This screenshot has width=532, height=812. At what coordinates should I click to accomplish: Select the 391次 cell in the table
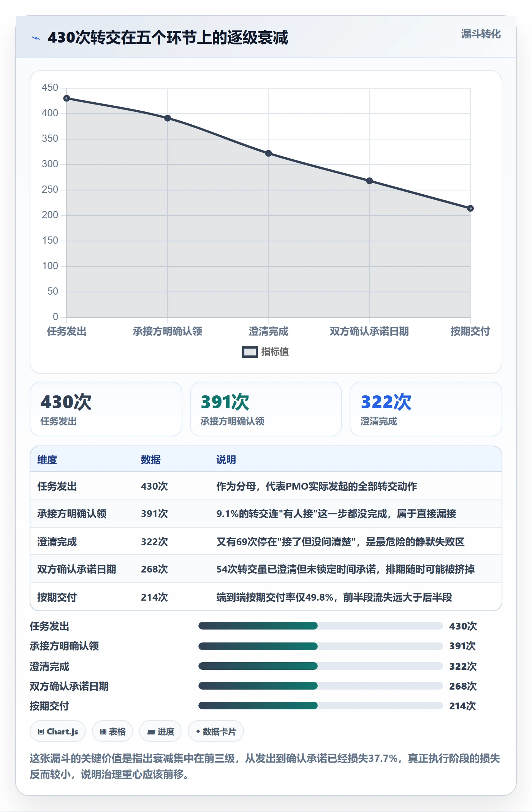point(154,514)
